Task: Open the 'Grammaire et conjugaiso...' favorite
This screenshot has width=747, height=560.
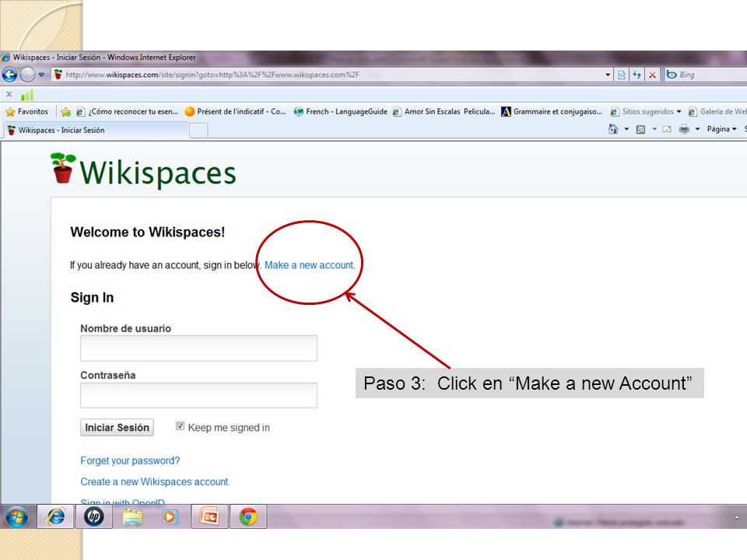Action: pos(552,111)
